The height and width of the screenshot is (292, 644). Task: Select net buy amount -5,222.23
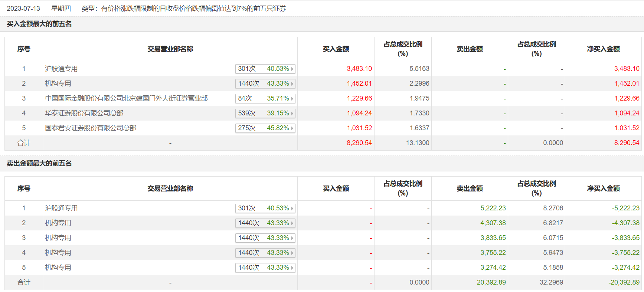point(625,208)
